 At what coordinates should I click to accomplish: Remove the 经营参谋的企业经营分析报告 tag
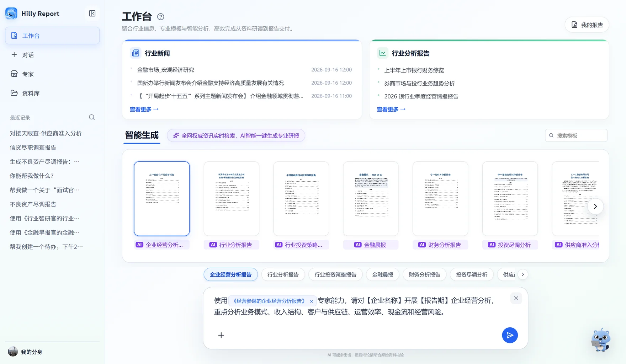(x=312, y=301)
